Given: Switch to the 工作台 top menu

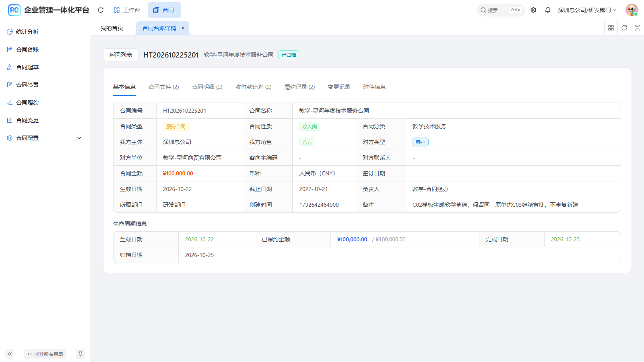Looking at the screenshot, I should pyautogui.click(x=127, y=10).
